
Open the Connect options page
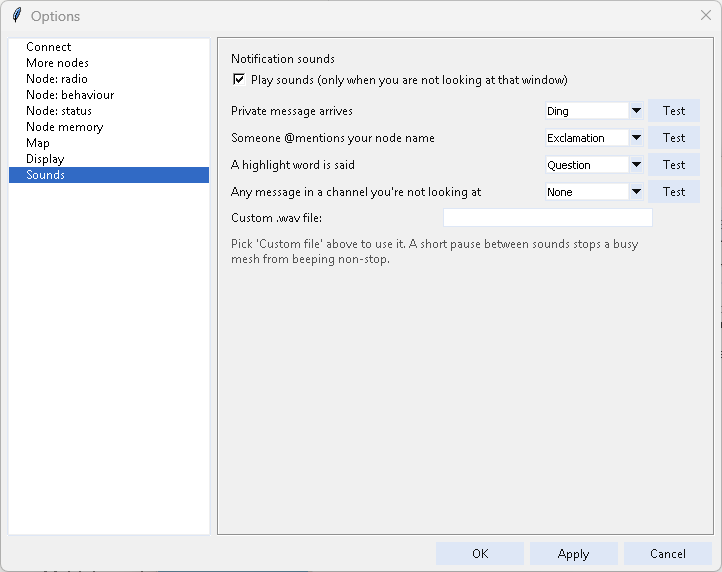click(109, 47)
